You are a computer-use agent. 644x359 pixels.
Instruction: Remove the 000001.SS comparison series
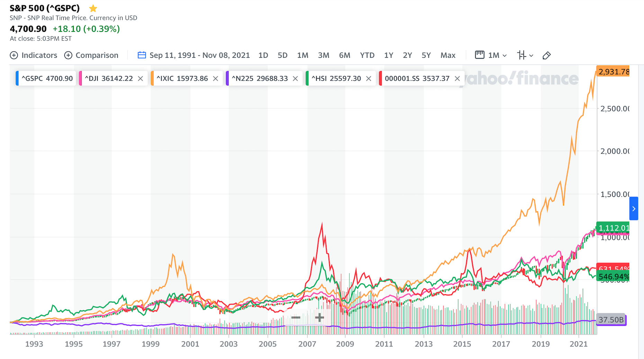(457, 79)
